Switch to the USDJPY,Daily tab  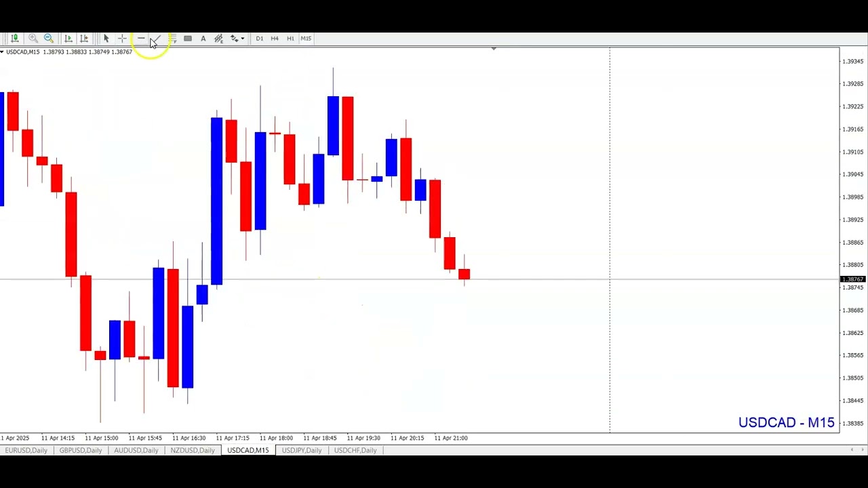pos(302,451)
